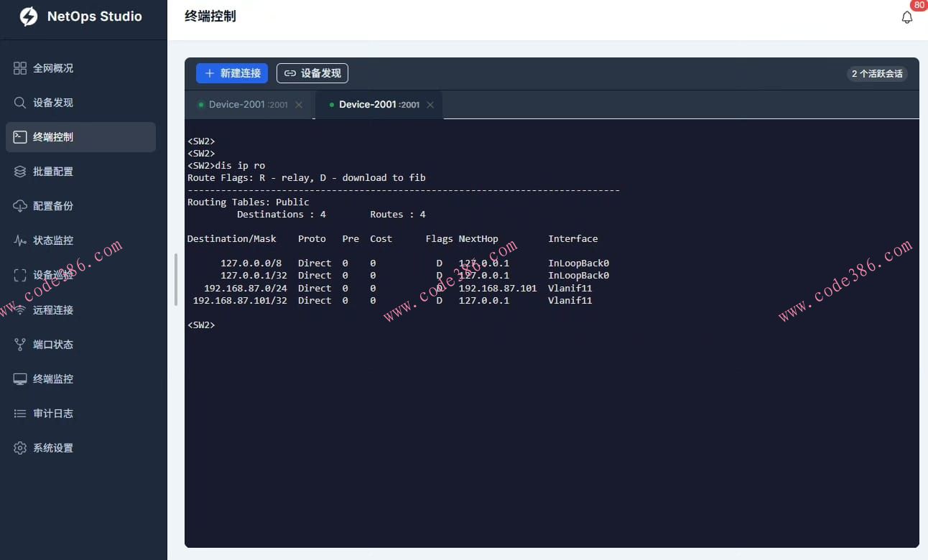
Task: Click the toolbar 设备发现 button
Action: (x=312, y=73)
